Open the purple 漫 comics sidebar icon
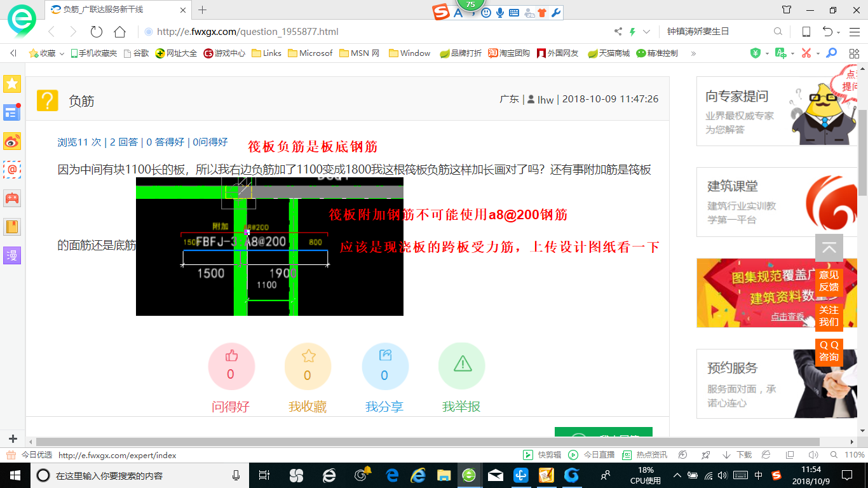The image size is (868, 488). coord(12,255)
